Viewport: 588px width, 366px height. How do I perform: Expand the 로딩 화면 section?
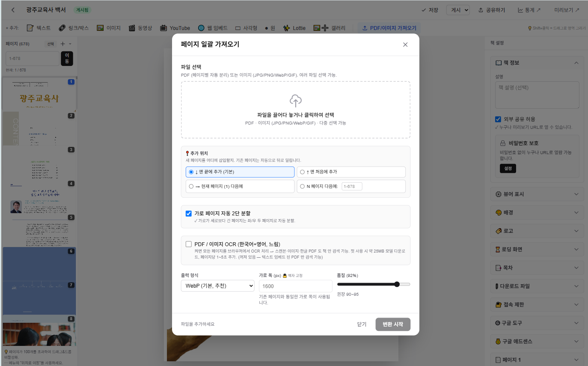tap(537, 249)
